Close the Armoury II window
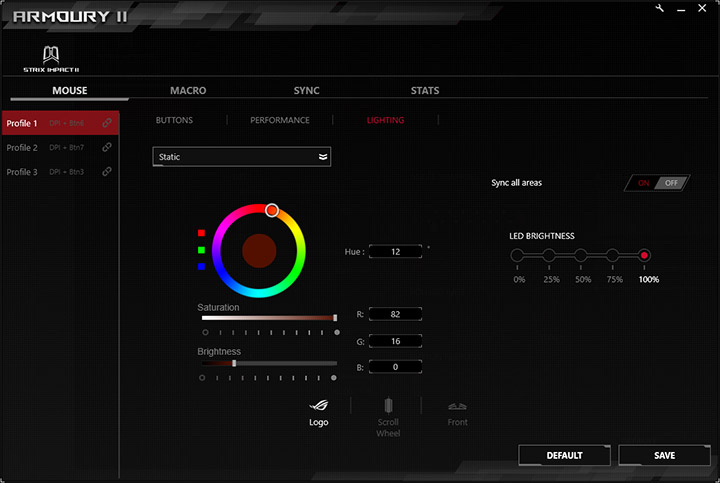This screenshot has width=720, height=483. tap(702, 8)
